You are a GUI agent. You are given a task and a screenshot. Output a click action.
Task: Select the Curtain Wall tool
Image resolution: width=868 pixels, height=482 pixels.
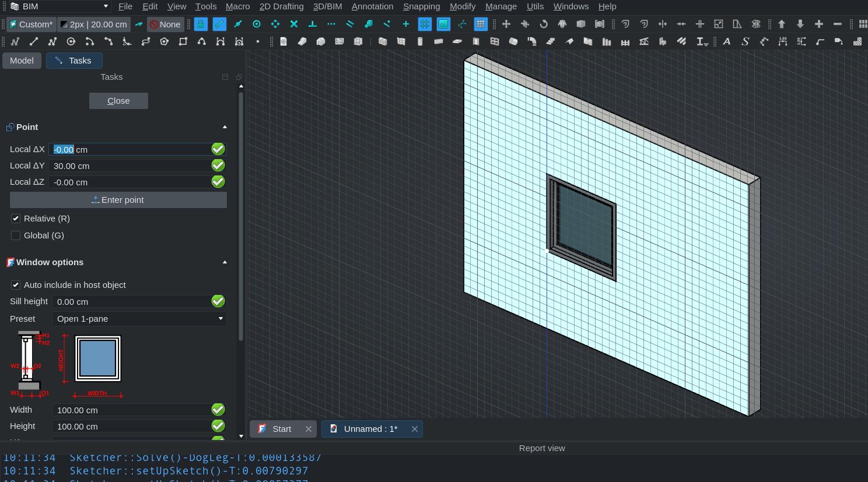click(401, 41)
